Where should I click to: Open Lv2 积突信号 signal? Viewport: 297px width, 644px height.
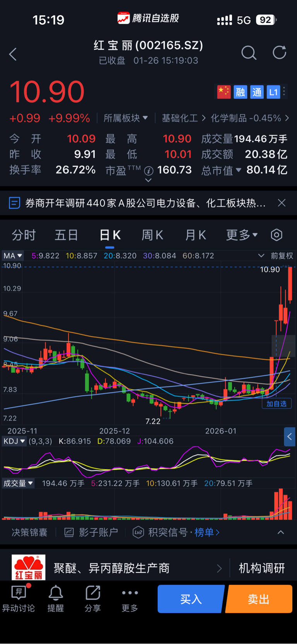160,532
